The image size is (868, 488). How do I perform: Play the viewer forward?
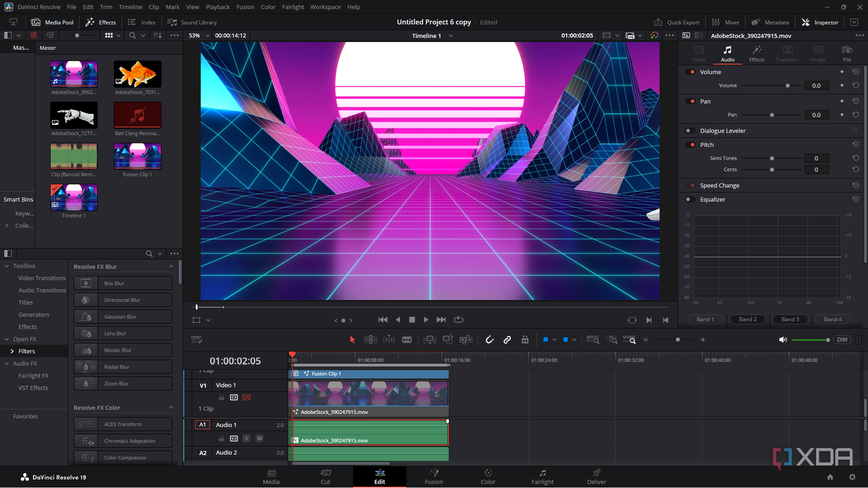tap(426, 320)
